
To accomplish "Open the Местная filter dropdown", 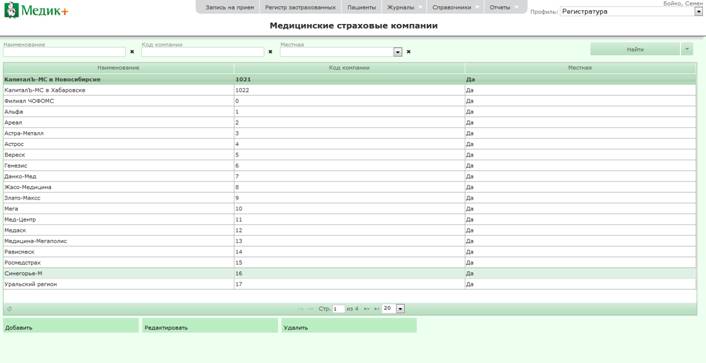I will pyautogui.click(x=398, y=52).
